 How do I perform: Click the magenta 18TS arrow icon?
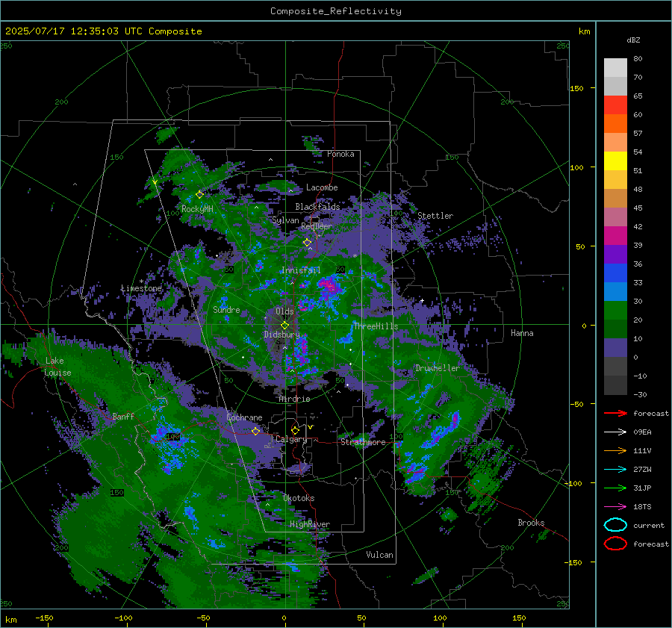[615, 507]
